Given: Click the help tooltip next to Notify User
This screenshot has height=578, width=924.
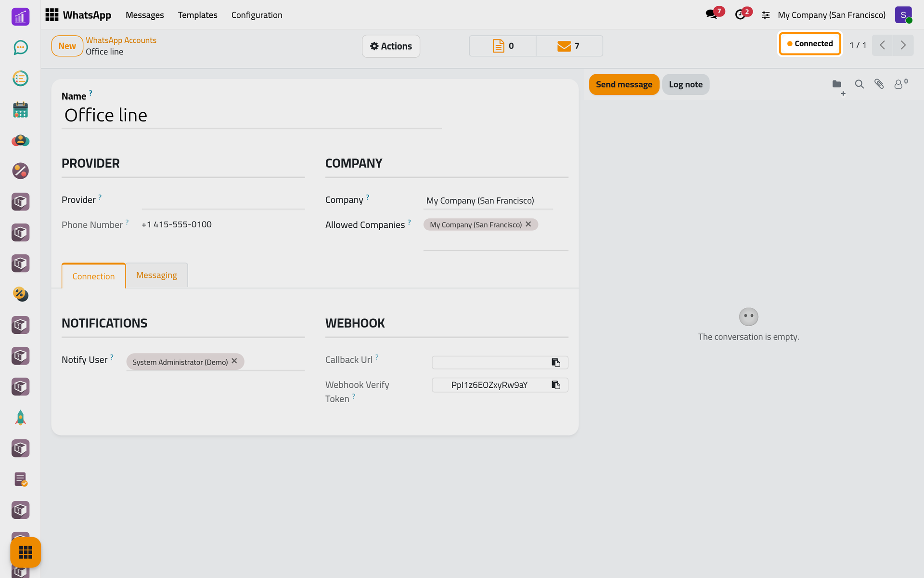Looking at the screenshot, I should 112,356.
